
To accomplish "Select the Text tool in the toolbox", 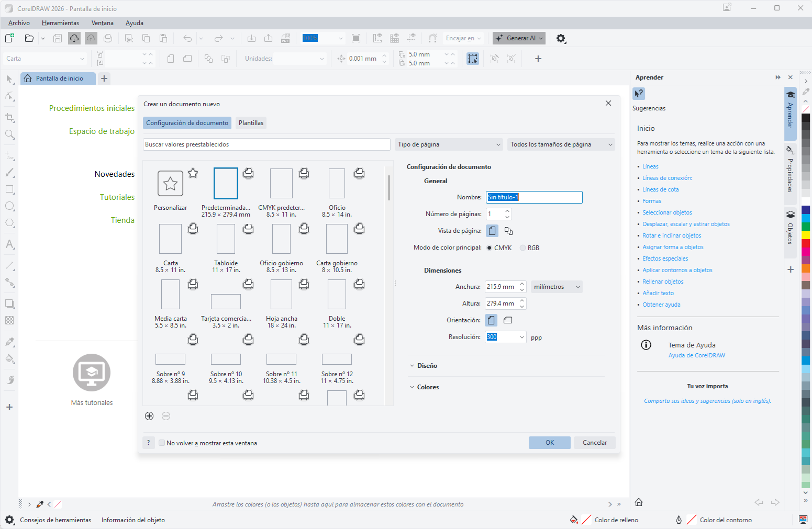I will tap(9, 244).
